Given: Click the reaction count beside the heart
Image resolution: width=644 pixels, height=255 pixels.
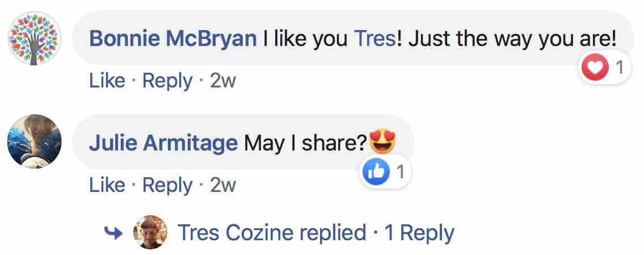Looking at the screenshot, I should pos(620,69).
